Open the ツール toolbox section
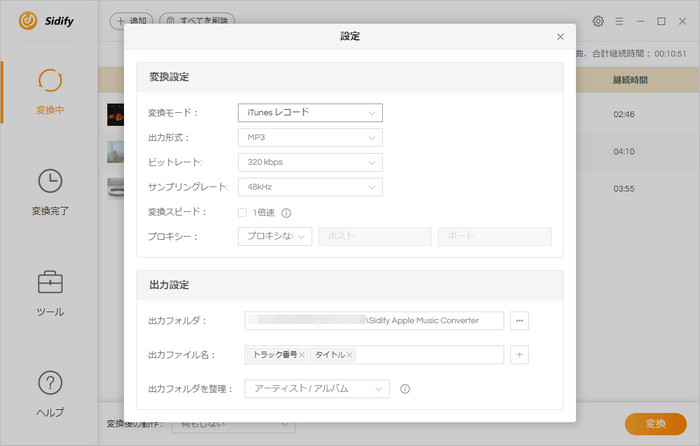This screenshot has width=700, height=446. click(x=50, y=293)
